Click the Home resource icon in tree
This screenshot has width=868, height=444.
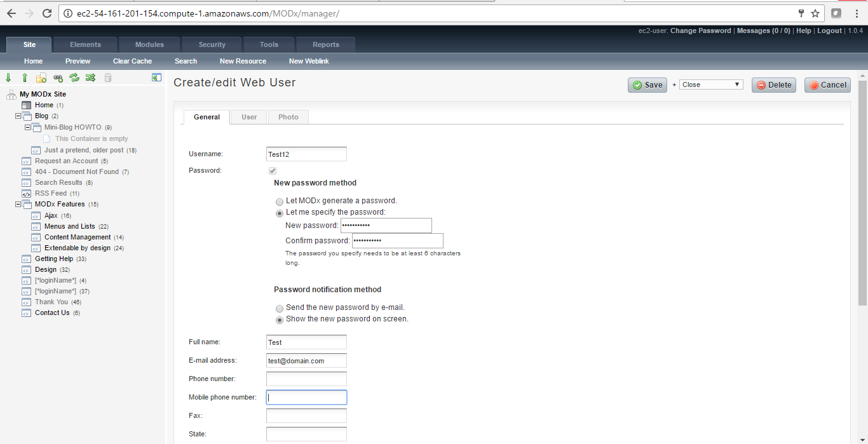pyautogui.click(x=26, y=105)
